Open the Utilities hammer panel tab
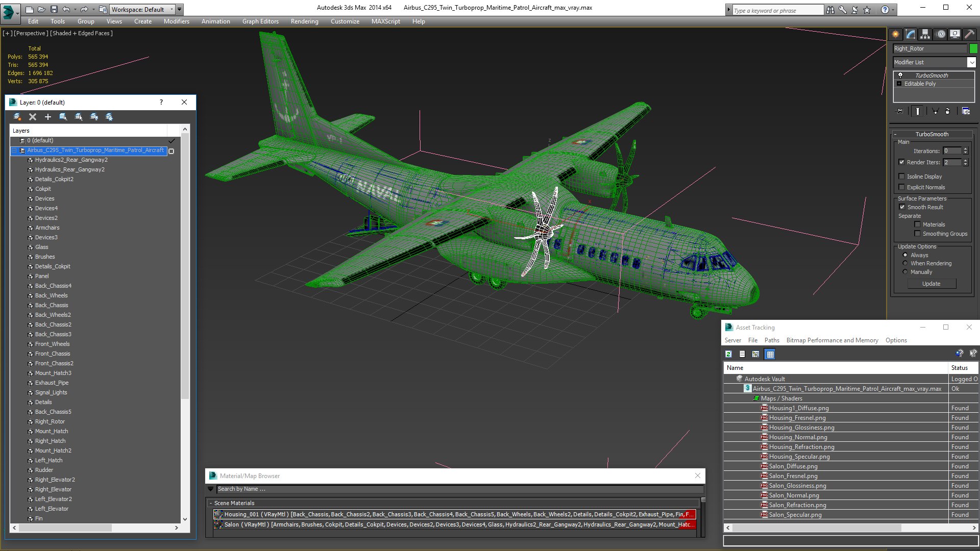980x551 pixels. tap(970, 34)
